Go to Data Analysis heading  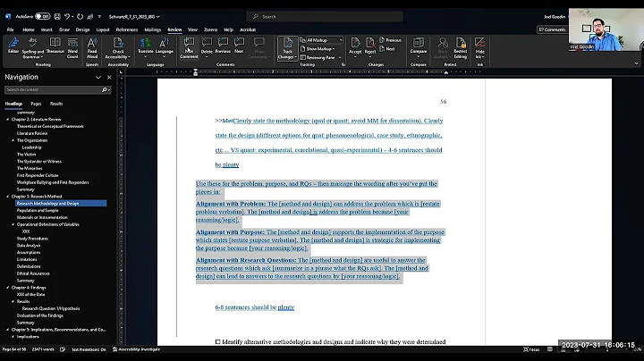click(x=29, y=246)
